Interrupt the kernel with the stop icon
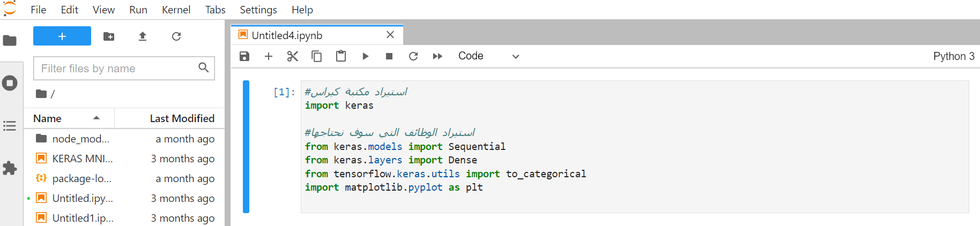 tap(389, 56)
